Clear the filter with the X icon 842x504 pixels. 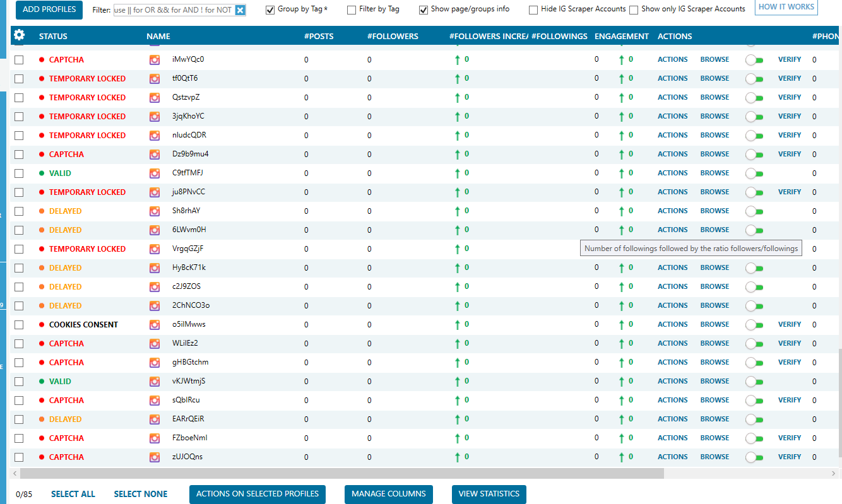(240, 10)
